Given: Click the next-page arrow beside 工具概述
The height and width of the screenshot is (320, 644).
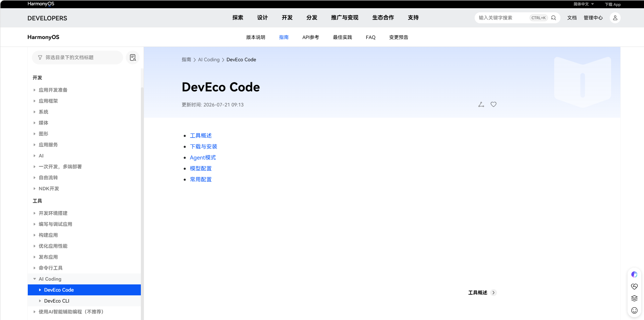Looking at the screenshot, I should point(494,293).
